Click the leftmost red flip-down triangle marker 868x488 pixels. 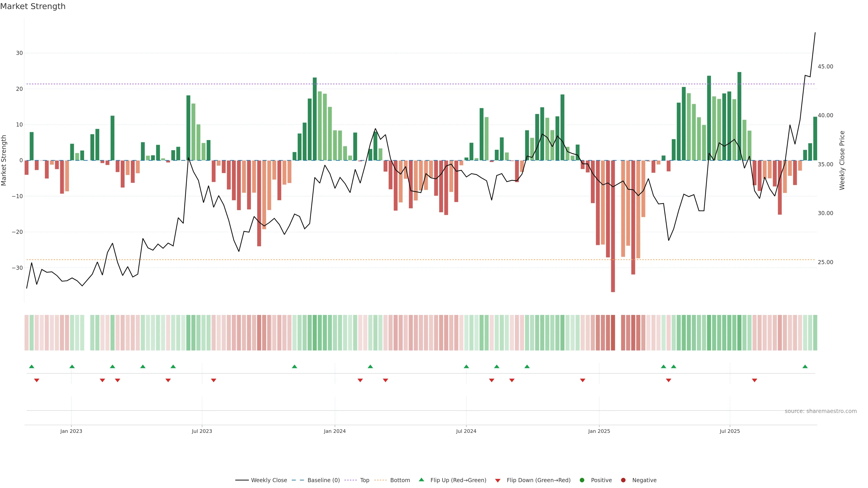pos(37,380)
